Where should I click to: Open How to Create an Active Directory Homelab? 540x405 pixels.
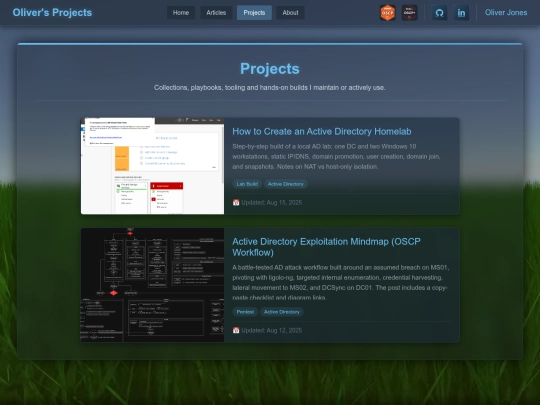pos(322,132)
